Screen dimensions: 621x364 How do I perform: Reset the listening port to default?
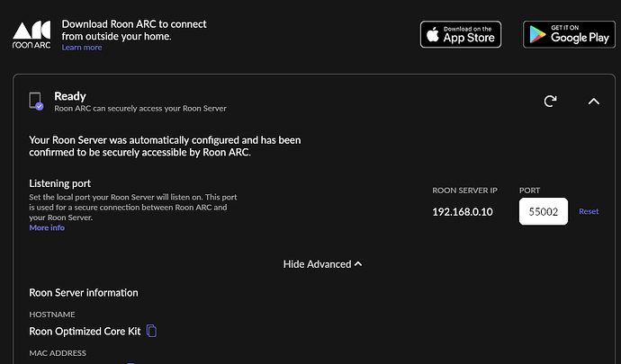coord(589,211)
